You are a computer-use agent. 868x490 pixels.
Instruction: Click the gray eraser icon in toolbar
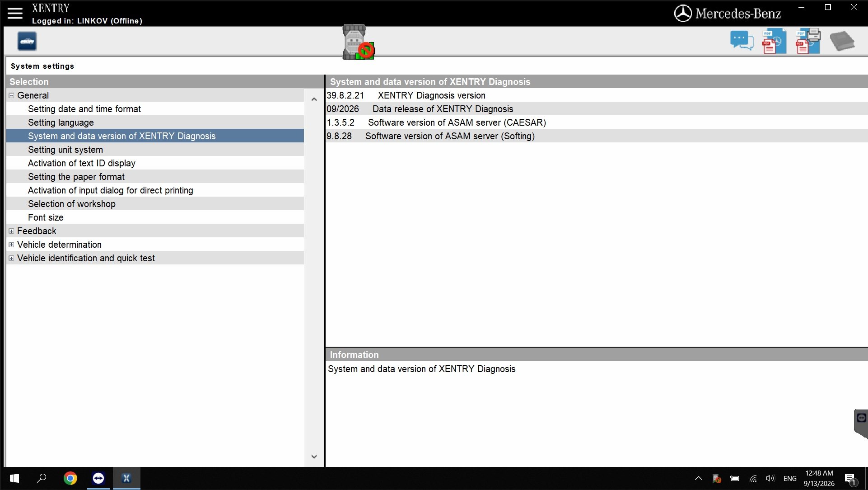pos(842,41)
